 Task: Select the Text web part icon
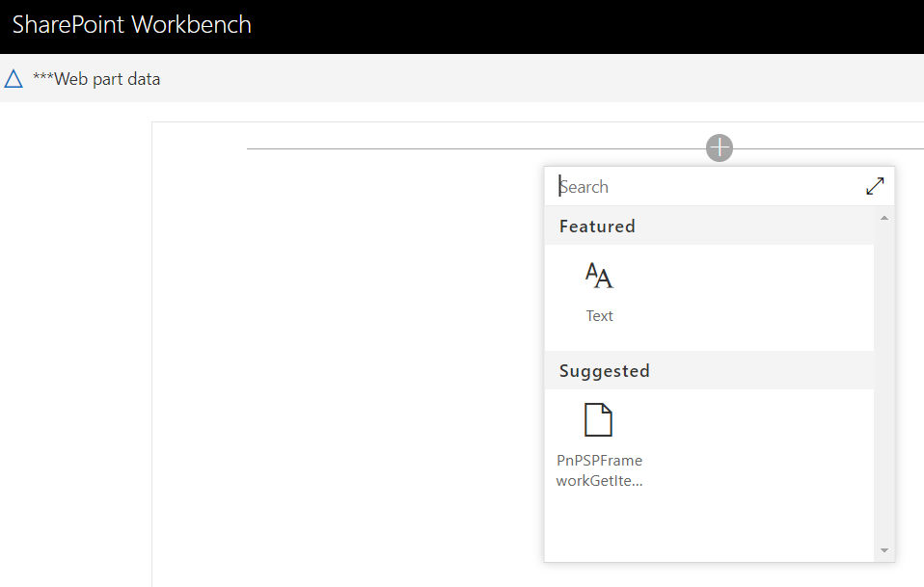(x=599, y=276)
